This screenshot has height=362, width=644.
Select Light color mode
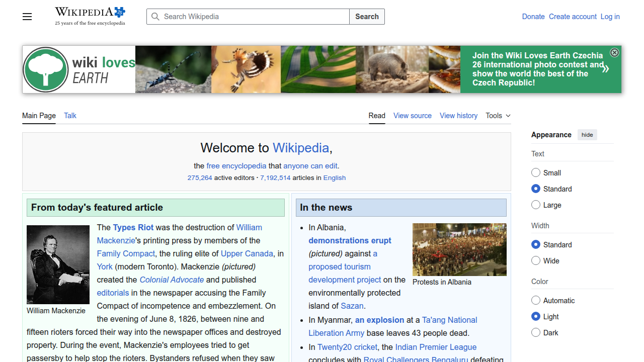pyautogui.click(x=536, y=316)
